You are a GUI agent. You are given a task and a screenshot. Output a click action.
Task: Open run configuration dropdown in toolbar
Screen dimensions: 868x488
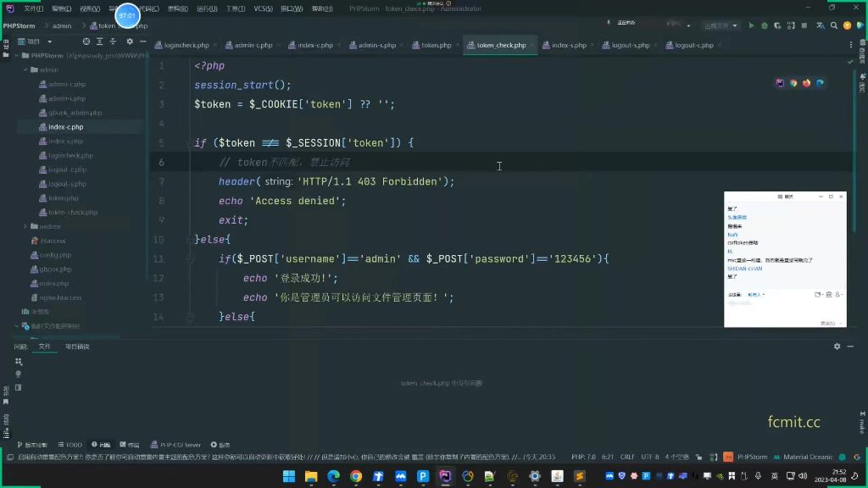[x=721, y=25]
